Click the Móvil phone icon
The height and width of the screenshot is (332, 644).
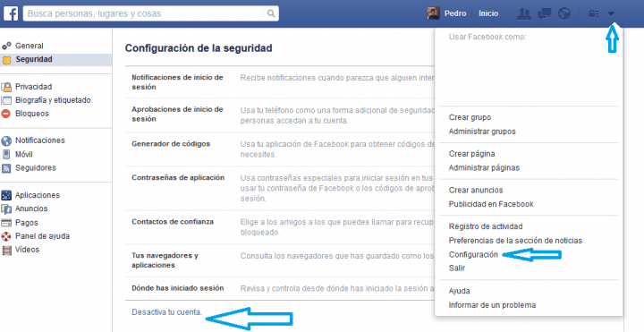(6, 155)
